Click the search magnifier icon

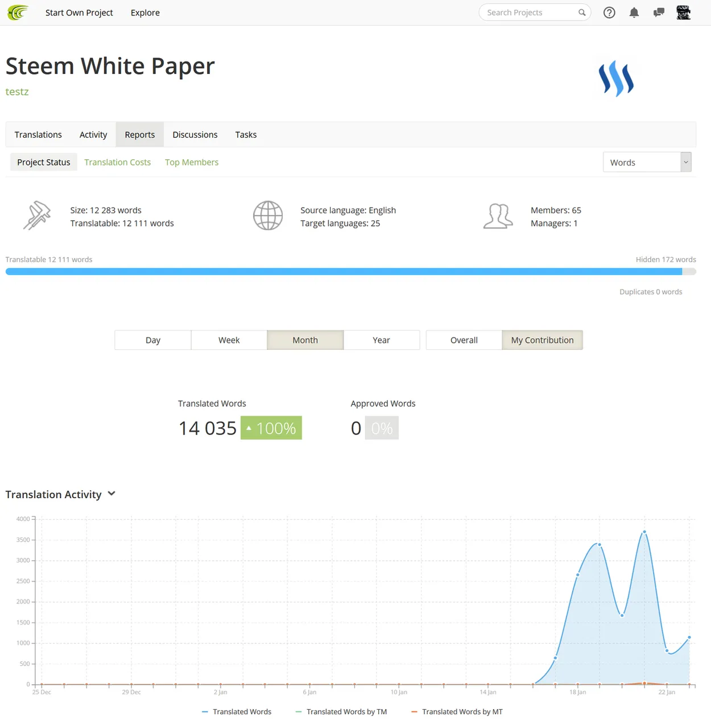(x=582, y=13)
